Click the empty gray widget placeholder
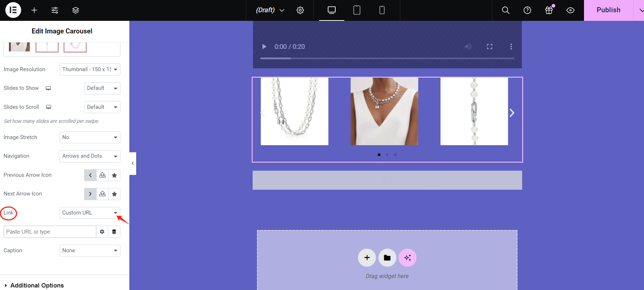 click(387, 180)
